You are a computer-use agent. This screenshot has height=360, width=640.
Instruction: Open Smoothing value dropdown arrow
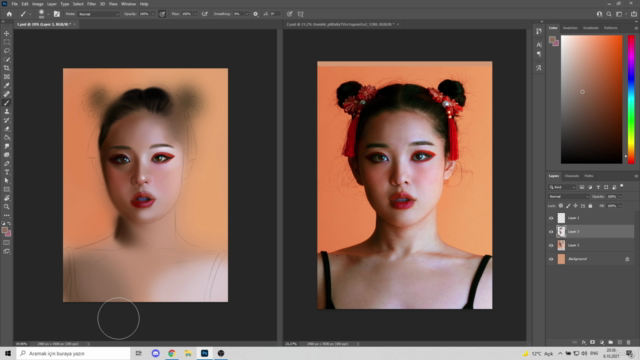point(247,14)
